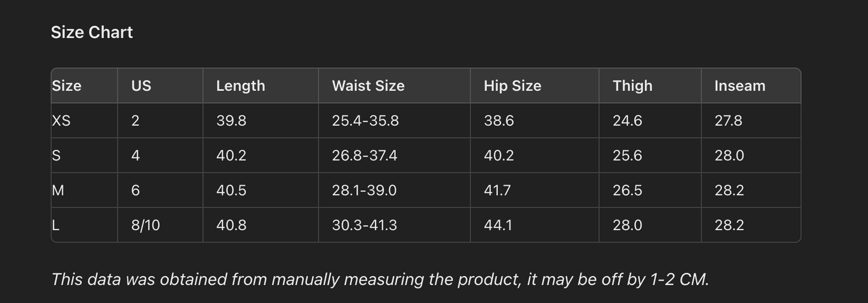Click the Inseam column header

coord(739,86)
